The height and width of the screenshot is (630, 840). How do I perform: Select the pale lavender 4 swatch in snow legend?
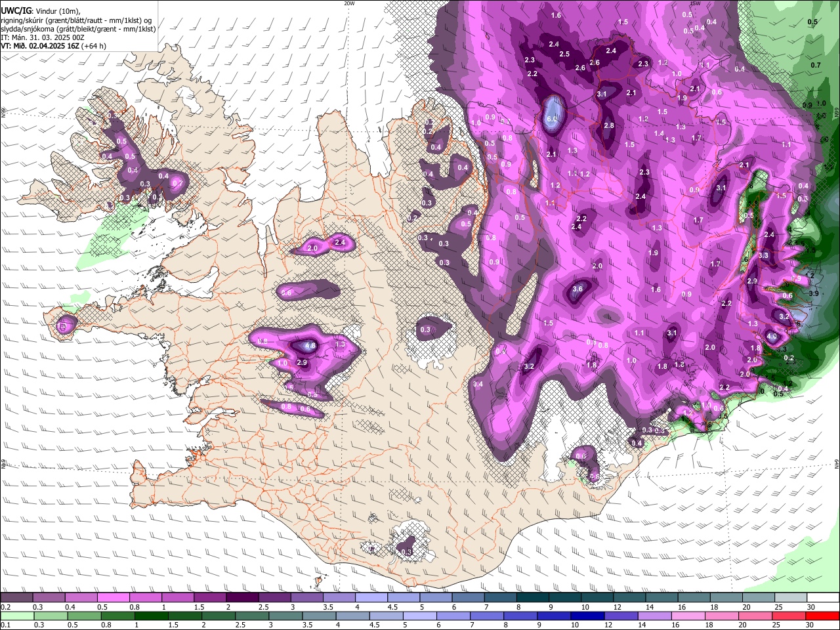pos(371,598)
